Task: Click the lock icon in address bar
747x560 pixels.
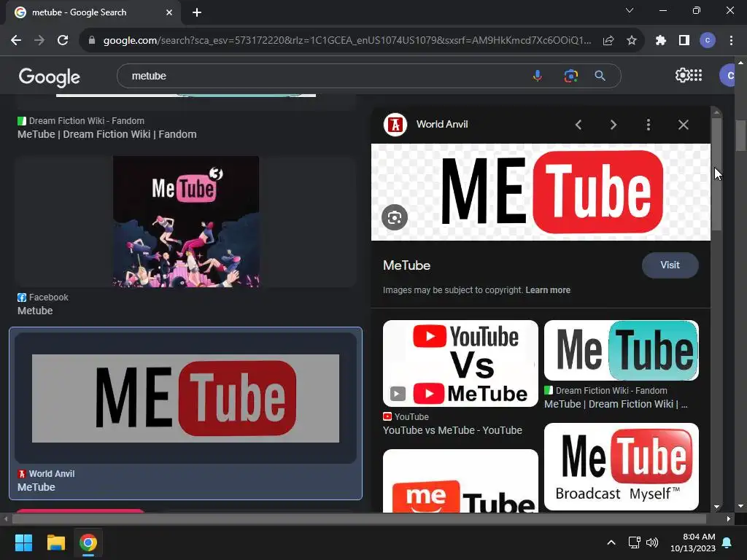Action: [92, 41]
